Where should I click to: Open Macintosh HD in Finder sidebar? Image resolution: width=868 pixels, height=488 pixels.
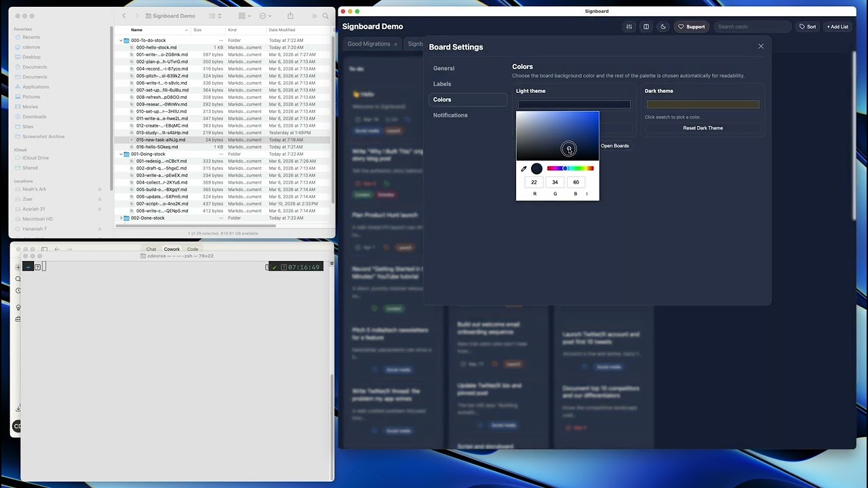pyautogui.click(x=38, y=219)
